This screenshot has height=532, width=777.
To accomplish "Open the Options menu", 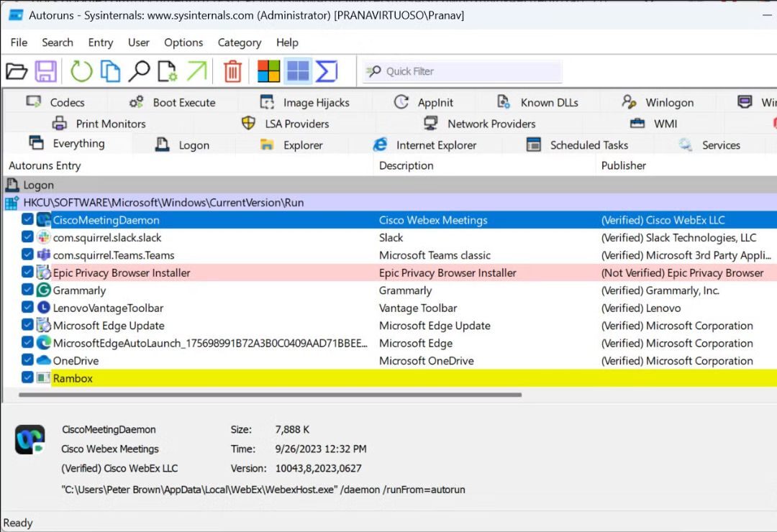I will point(183,42).
